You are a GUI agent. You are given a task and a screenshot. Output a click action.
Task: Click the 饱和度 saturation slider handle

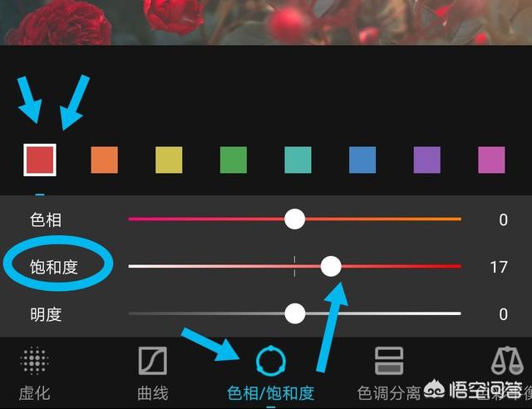[x=331, y=267]
